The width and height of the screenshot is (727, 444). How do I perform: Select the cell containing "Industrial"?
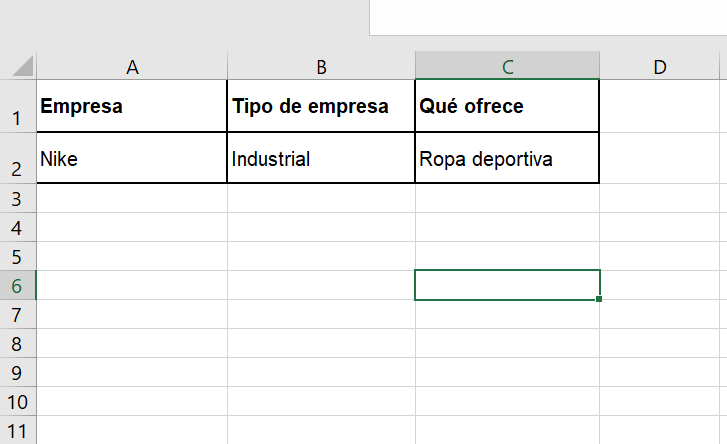pos(321,158)
